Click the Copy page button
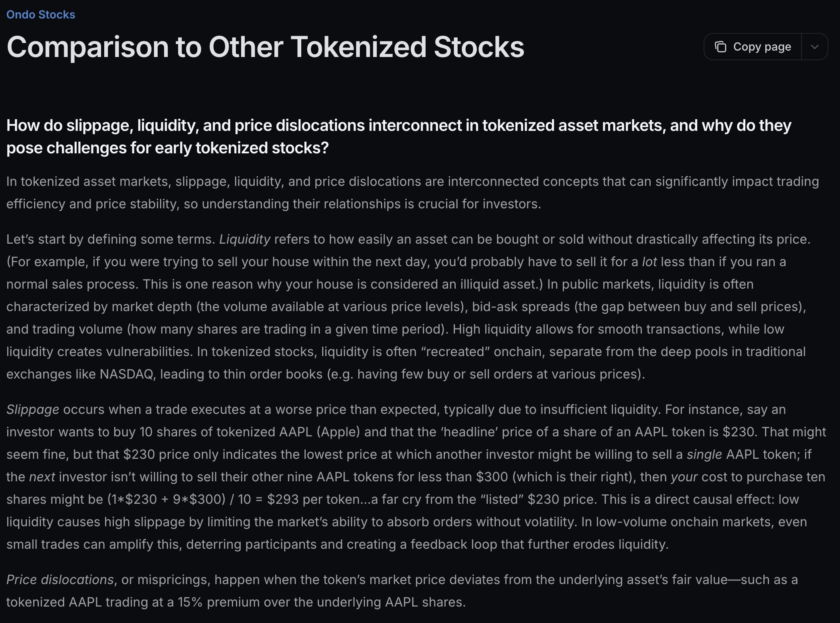The image size is (840, 623). click(753, 47)
